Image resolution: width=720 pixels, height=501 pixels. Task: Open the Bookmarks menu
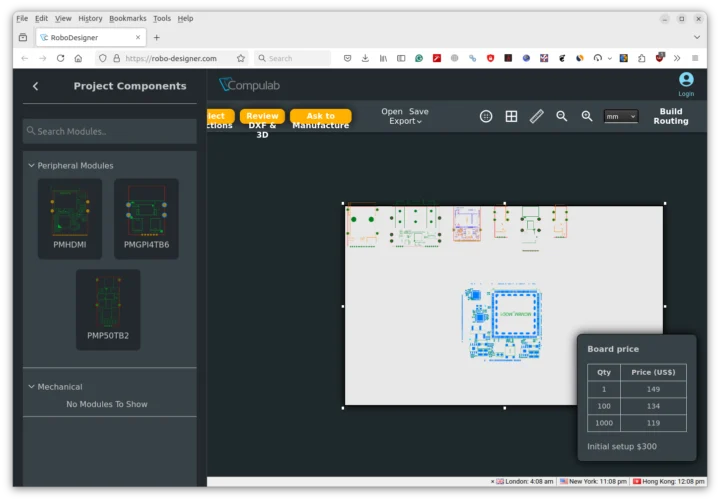click(128, 18)
